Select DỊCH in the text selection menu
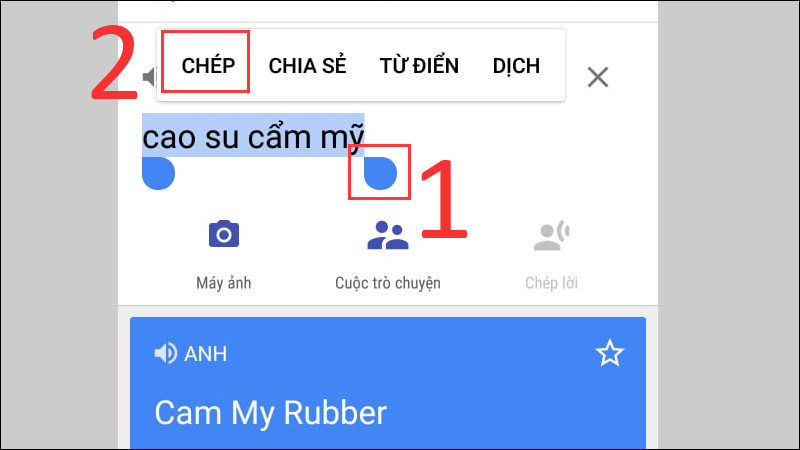This screenshot has height=450, width=800. tap(516, 66)
